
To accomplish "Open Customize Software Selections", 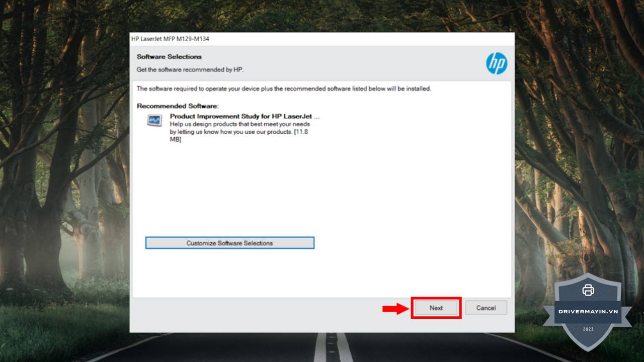I will coord(229,243).
